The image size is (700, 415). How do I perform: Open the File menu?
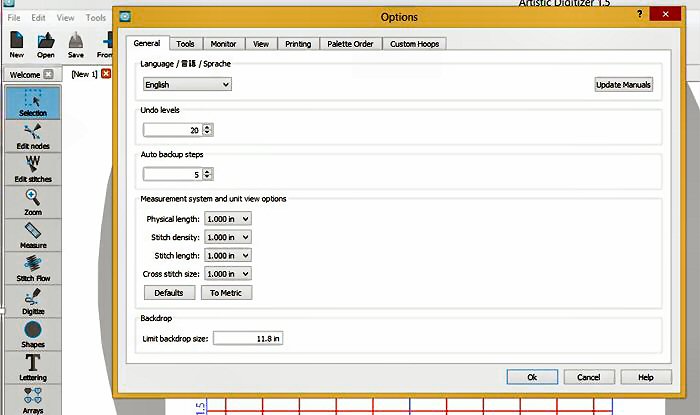coord(14,17)
